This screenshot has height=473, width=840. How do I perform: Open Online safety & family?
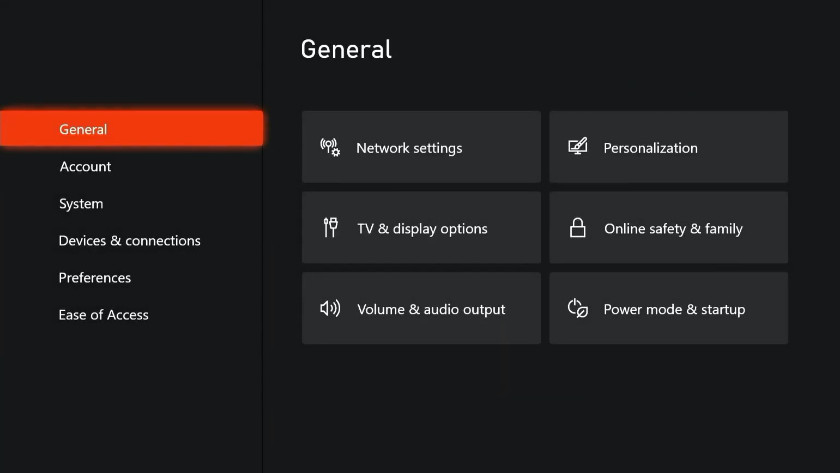(x=669, y=228)
